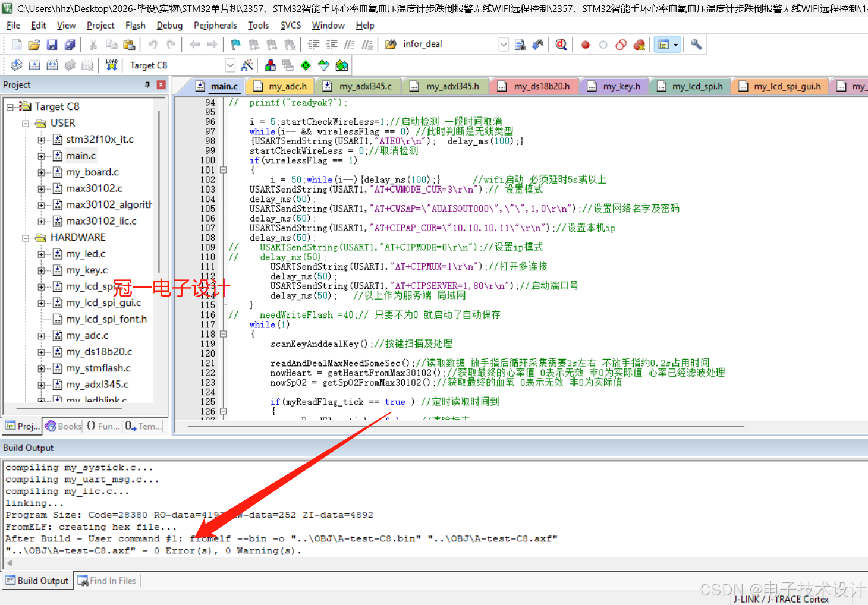Switch to the my_lcd_spi_gui.h editor tab

(781, 86)
